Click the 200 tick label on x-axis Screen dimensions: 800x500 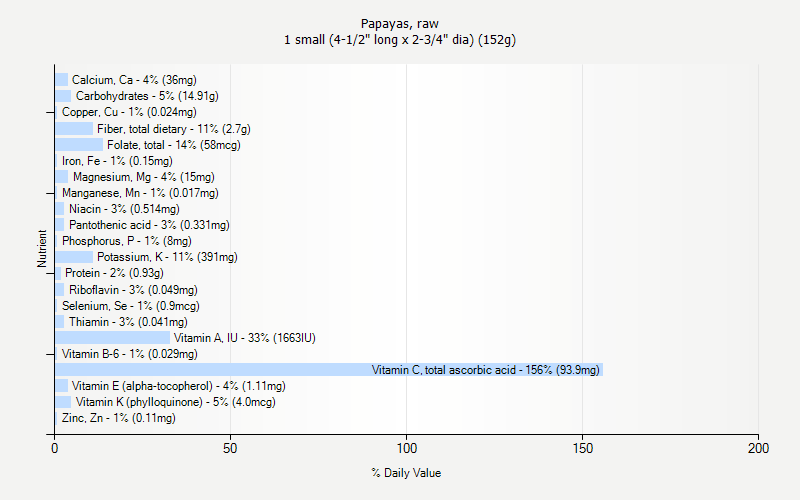pos(758,450)
